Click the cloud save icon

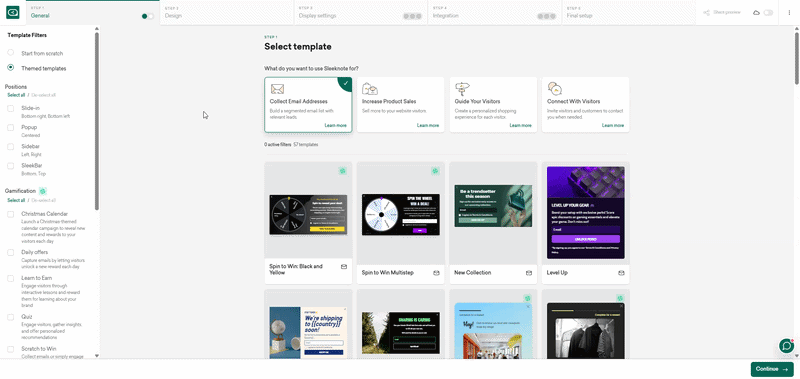756,13
